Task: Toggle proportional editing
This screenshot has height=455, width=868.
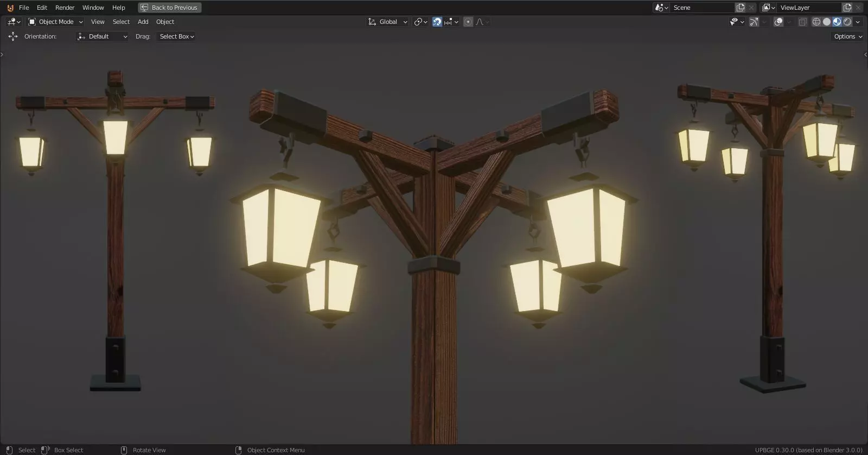Action: pyautogui.click(x=468, y=22)
